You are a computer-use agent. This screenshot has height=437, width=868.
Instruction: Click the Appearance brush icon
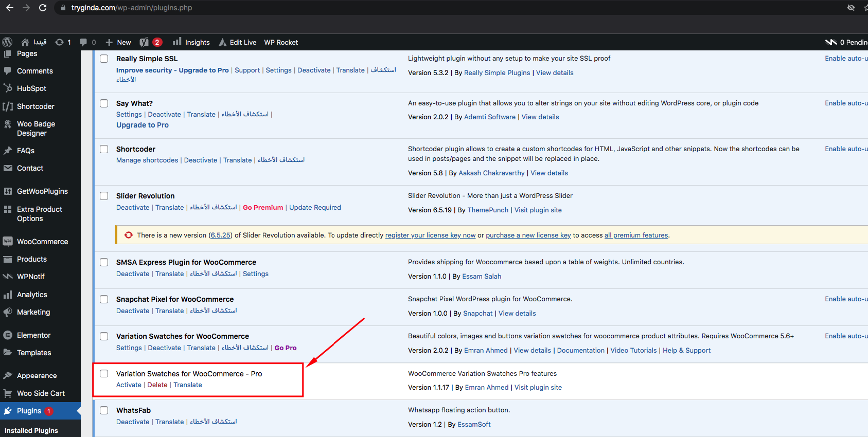pyautogui.click(x=8, y=375)
